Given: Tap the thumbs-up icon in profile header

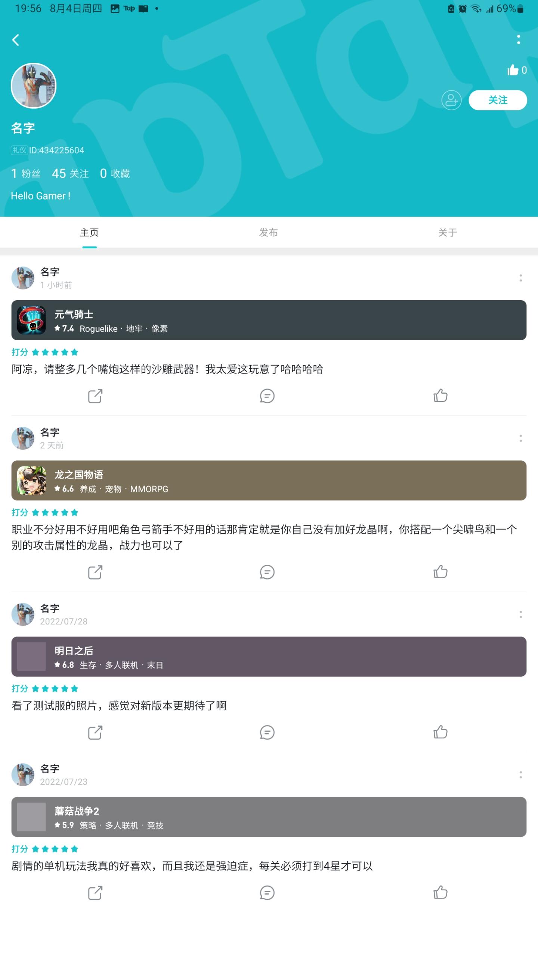Looking at the screenshot, I should click(x=513, y=70).
